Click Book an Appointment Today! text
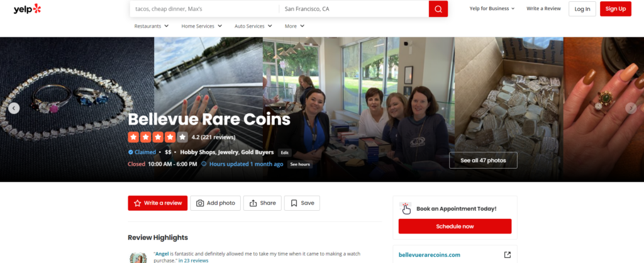This screenshot has width=644, height=263. [x=457, y=209]
